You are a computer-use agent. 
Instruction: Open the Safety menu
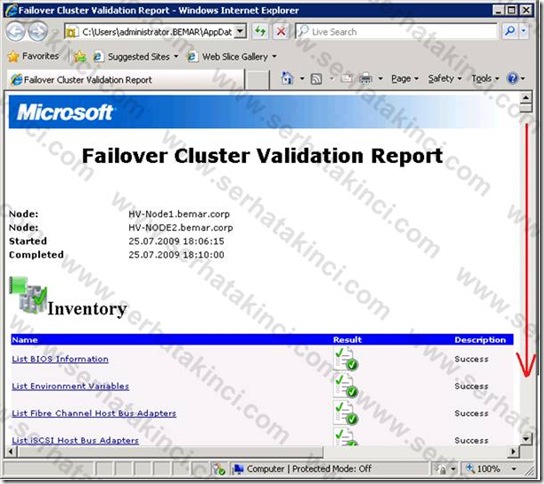point(444,79)
